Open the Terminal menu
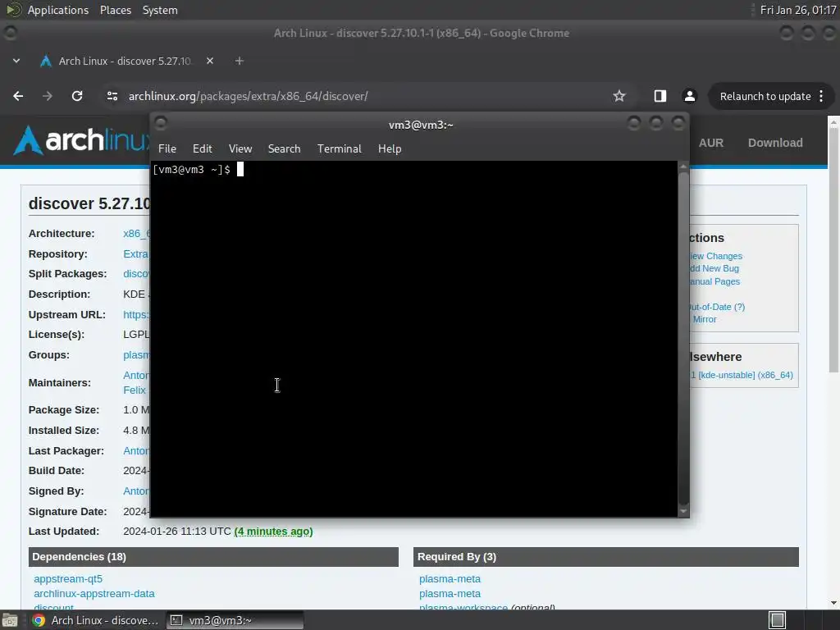The width and height of the screenshot is (840, 630). coord(339,149)
